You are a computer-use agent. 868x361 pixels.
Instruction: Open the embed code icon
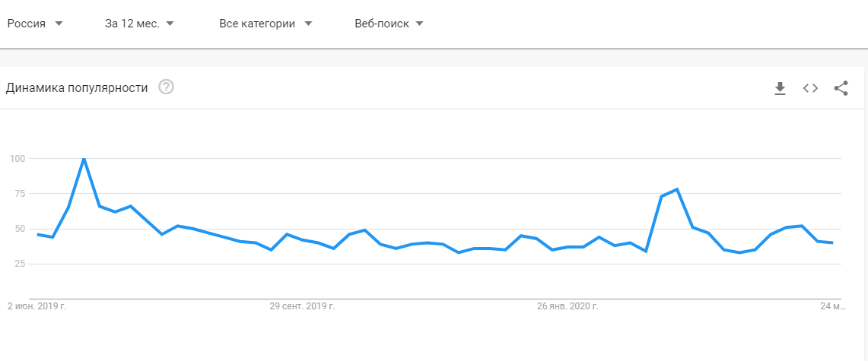810,88
